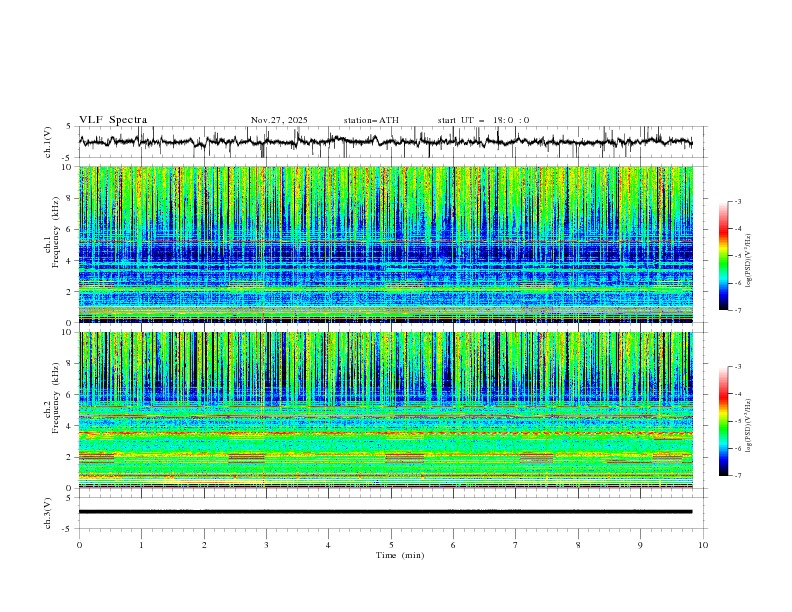
Task: Click the 'VLF Spectra' title text
Action: coord(113,120)
